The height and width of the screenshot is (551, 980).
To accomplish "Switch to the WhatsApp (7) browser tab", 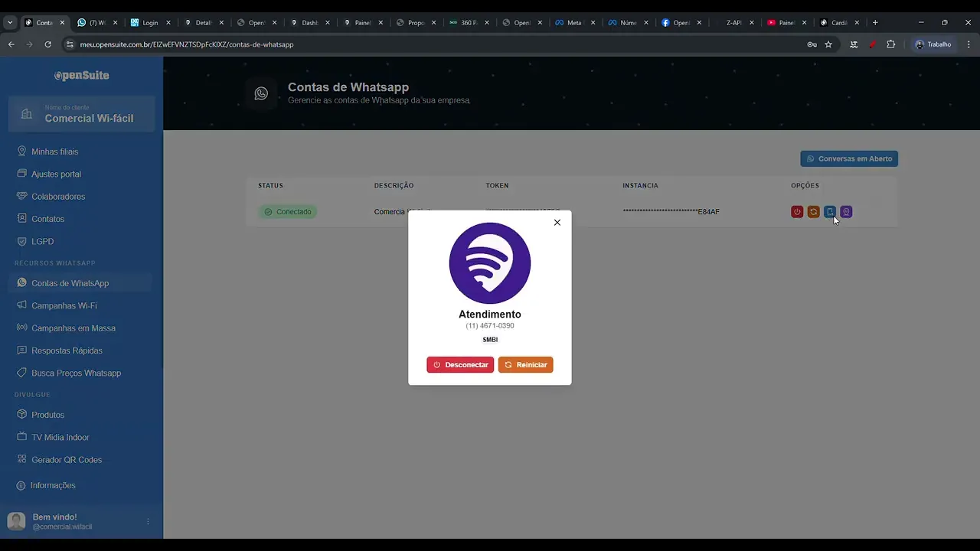I will click(x=97, y=23).
